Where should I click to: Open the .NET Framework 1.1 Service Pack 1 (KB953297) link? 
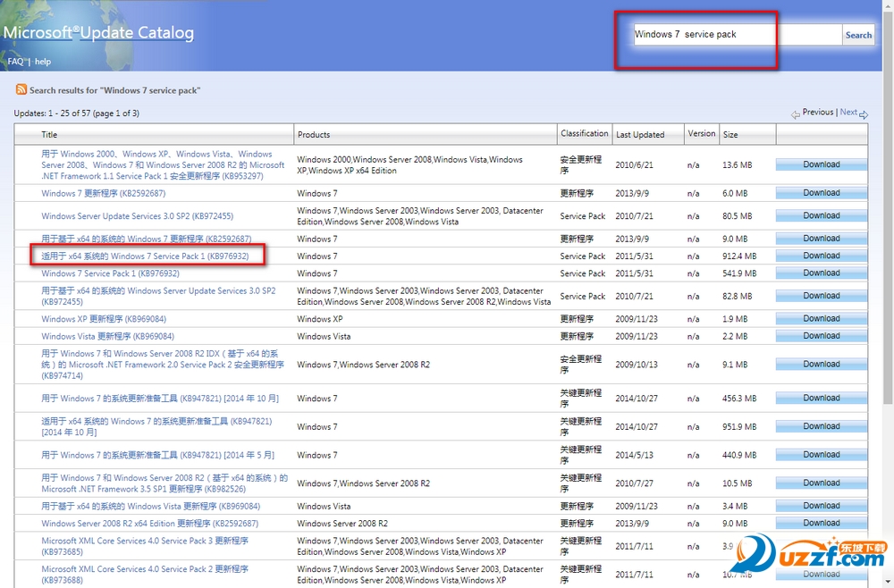pos(163,165)
